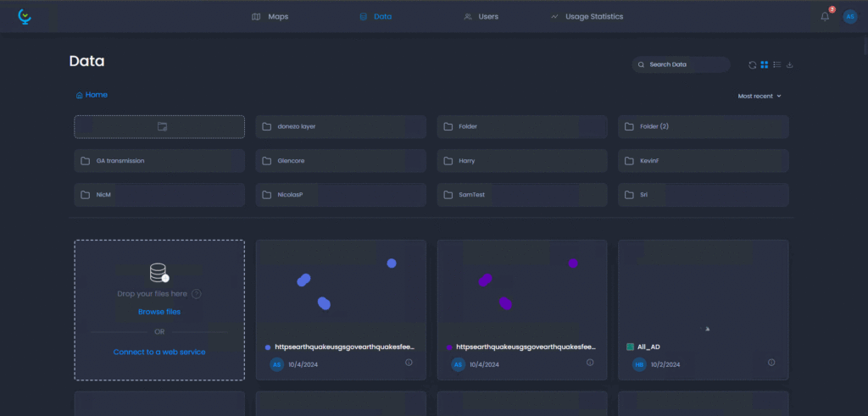The width and height of the screenshot is (868, 416).
Task: Click the app logo in top left
Action: (25, 16)
